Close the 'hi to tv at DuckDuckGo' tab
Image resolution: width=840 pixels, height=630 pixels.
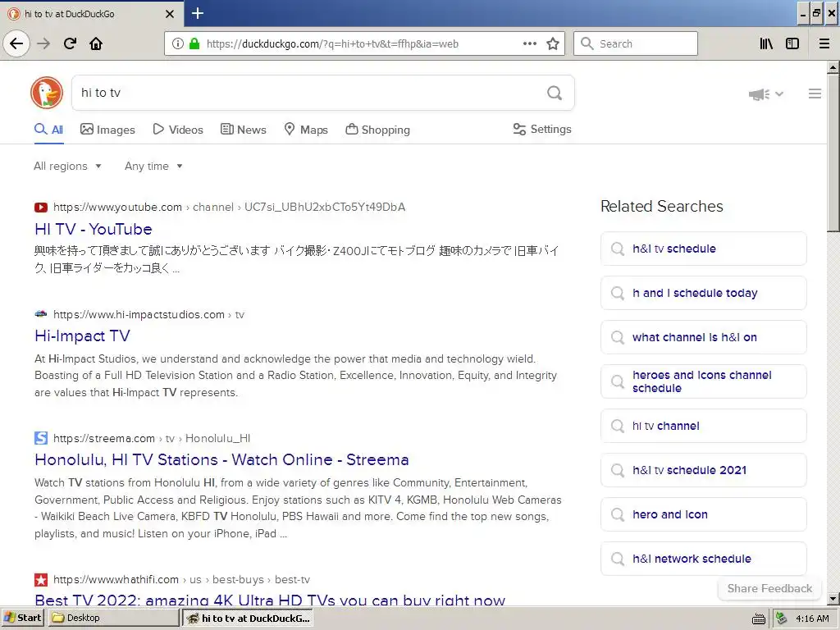170,14
